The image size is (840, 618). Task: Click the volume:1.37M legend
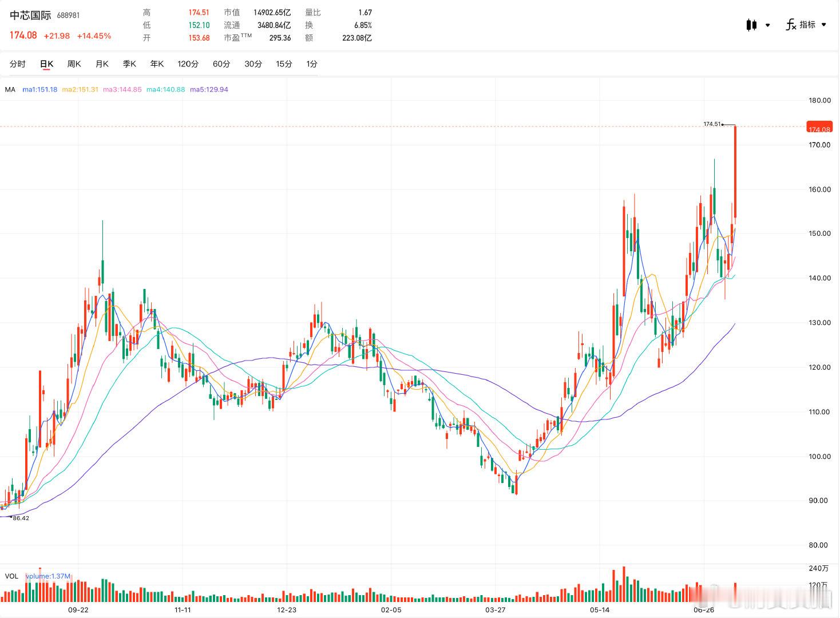click(47, 576)
